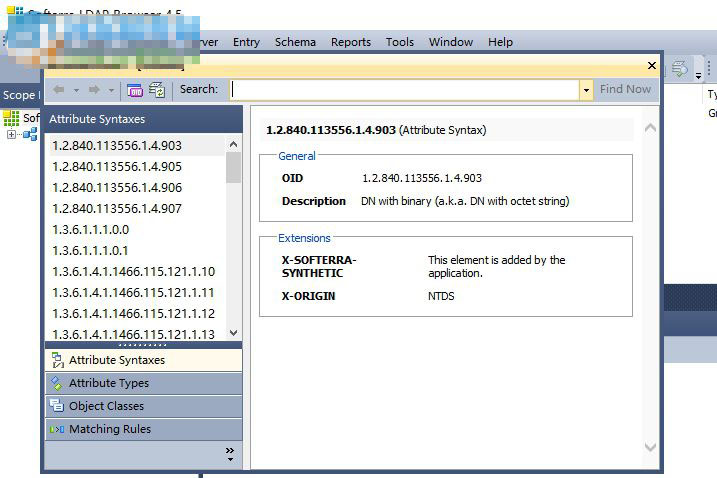Click the Back navigation arrow icon
Screen dimensions: 717x478
[x=59, y=90]
